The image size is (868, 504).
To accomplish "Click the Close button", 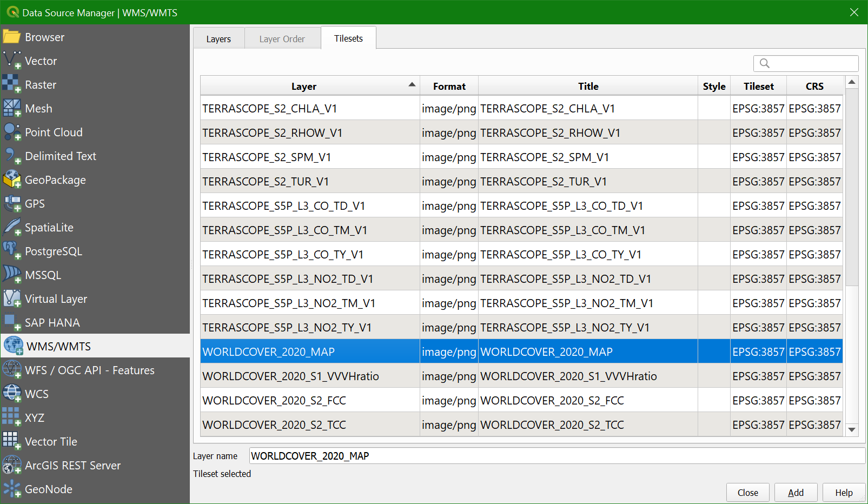I will click(748, 493).
